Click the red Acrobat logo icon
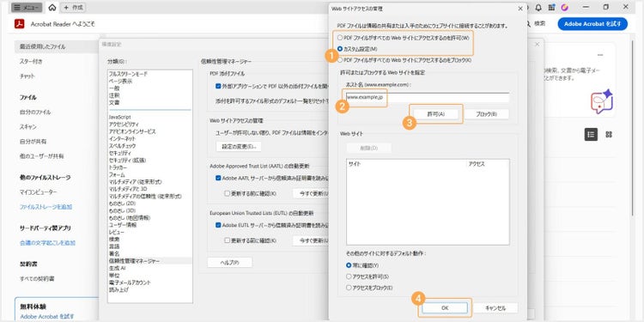 click(x=19, y=24)
